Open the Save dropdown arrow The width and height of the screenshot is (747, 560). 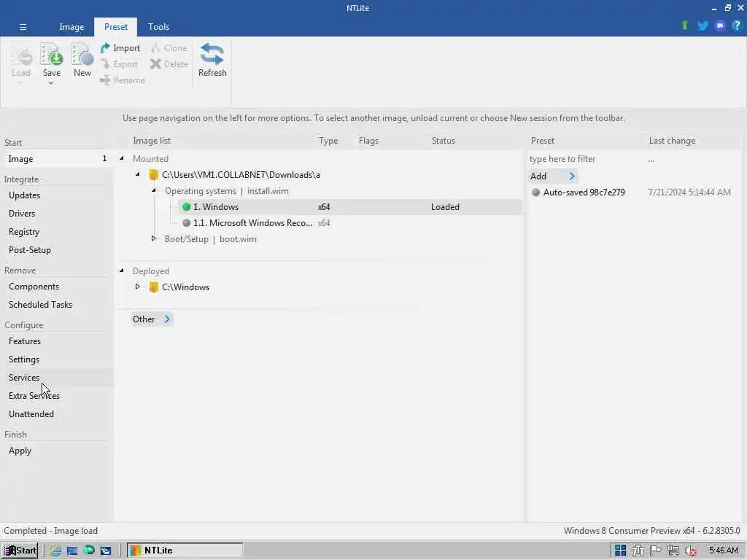pyautogui.click(x=51, y=83)
